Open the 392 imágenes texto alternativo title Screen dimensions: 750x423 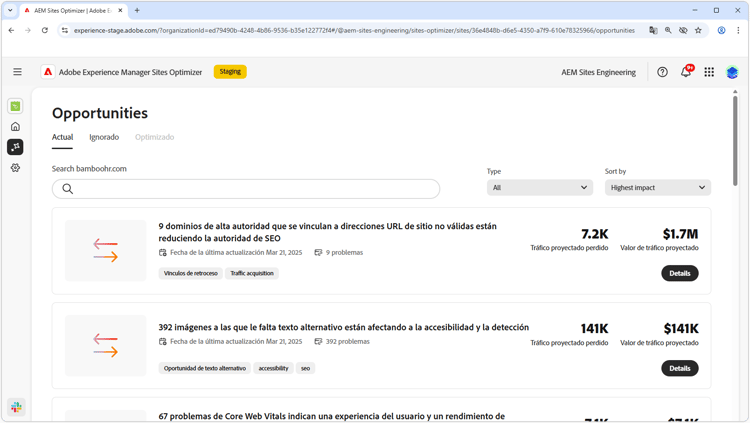343,327
